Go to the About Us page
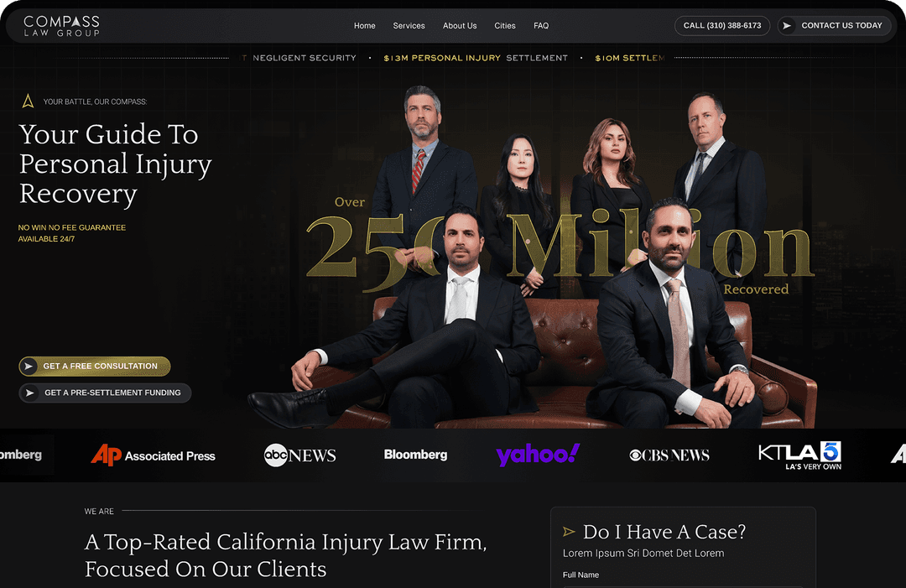The height and width of the screenshot is (588, 906). (460, 25)
